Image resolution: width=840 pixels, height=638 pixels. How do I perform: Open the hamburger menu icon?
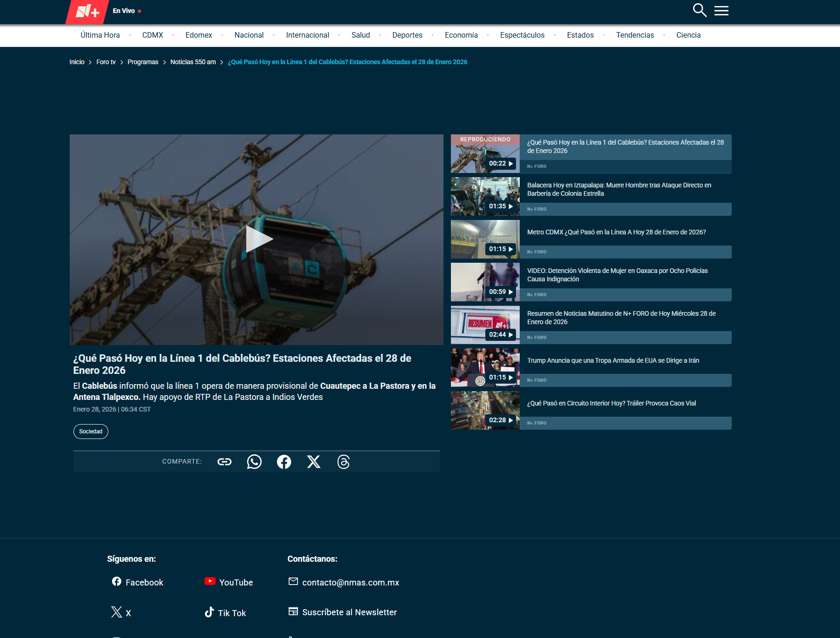[721, 11]
